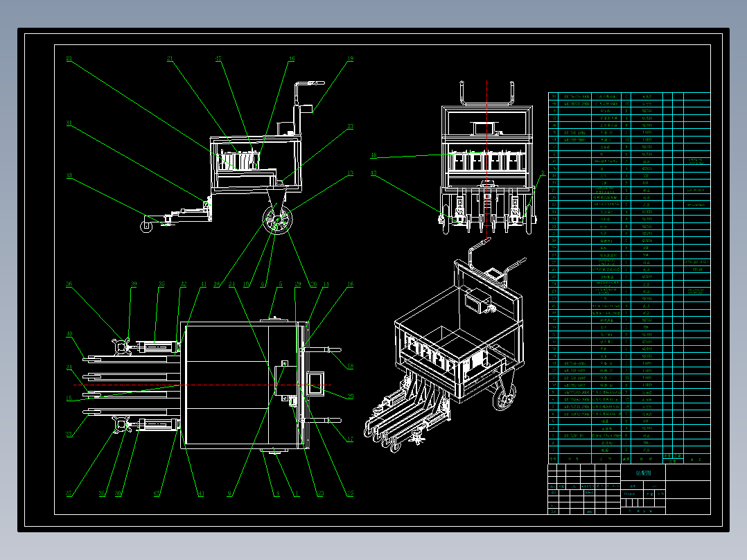Select callout label 42
Screen dimensions: 747x560
(157, 493)
